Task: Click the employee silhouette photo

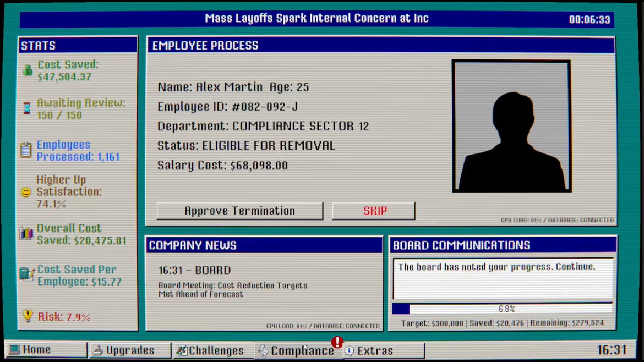Action: (x=512, y=126)
